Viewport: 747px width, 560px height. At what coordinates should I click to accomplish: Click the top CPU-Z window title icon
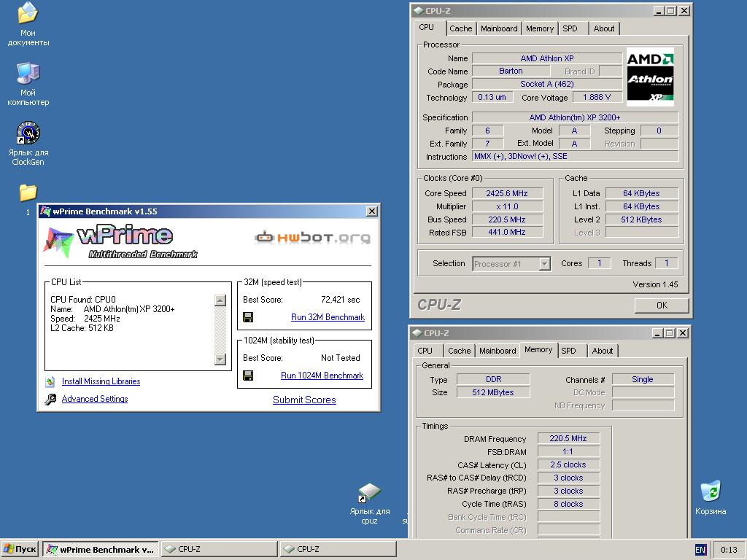[418, 10]
